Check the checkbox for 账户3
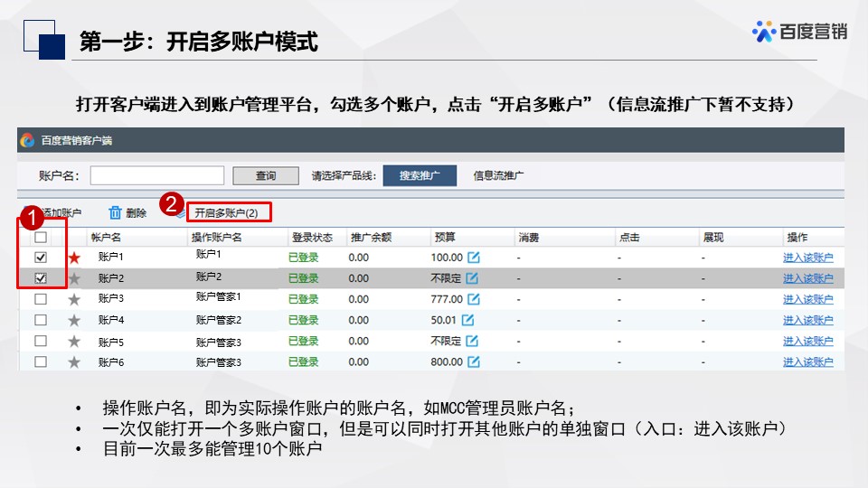Image resolution: width=868 pixels, height=488 pixels. click(x=41, y=299)
